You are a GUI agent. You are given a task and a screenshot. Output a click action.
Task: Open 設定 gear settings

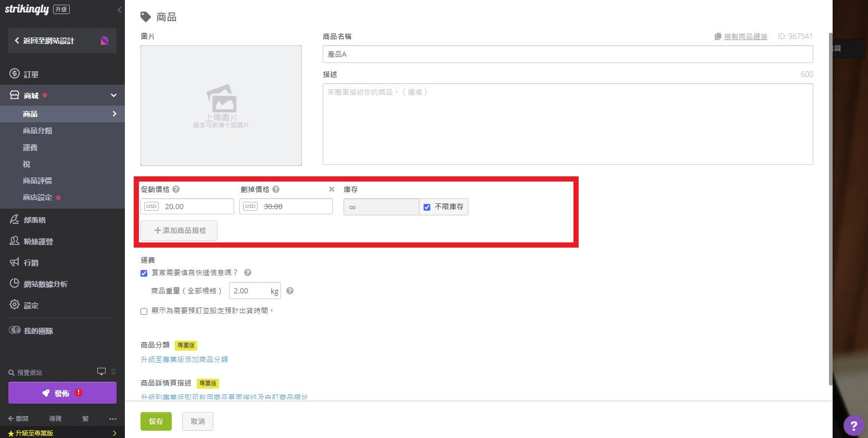pyautogui.click(x=31, y=305)
